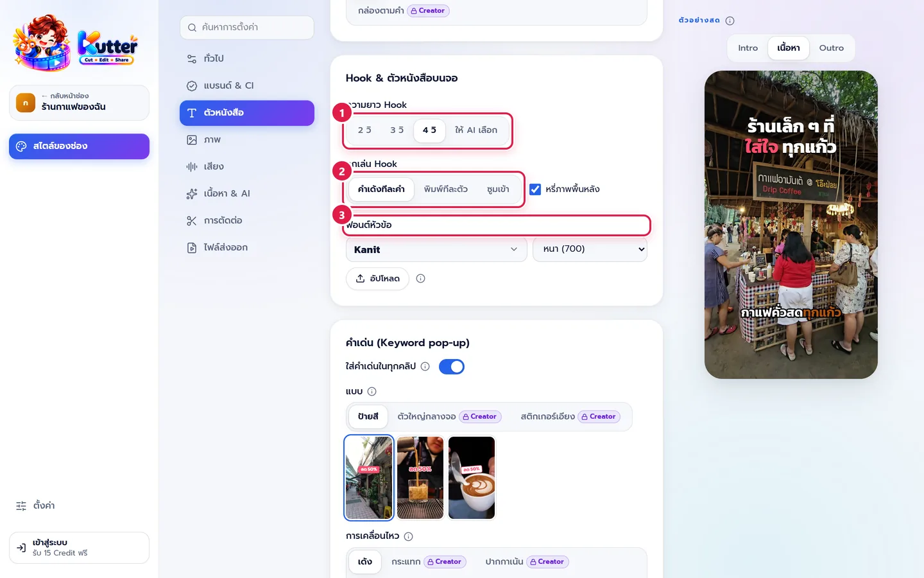This screenshot has width=924, height=578.
Task: Open the หนา (700) weight dropdown
Action: point(590,249)
